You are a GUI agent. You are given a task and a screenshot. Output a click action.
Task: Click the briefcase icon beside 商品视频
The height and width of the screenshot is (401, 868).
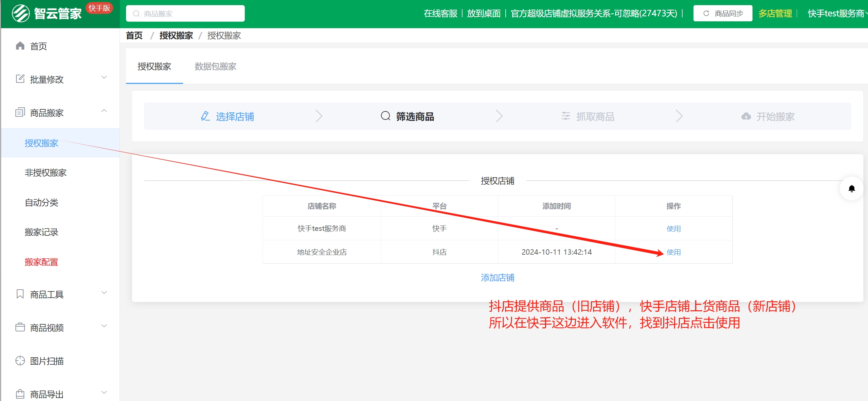[x=20, y=327]
